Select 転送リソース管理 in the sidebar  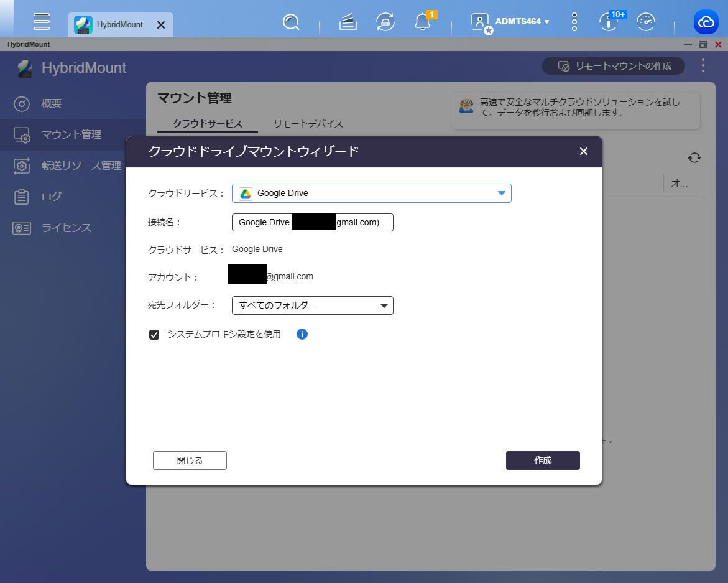(x=81, y=166)
